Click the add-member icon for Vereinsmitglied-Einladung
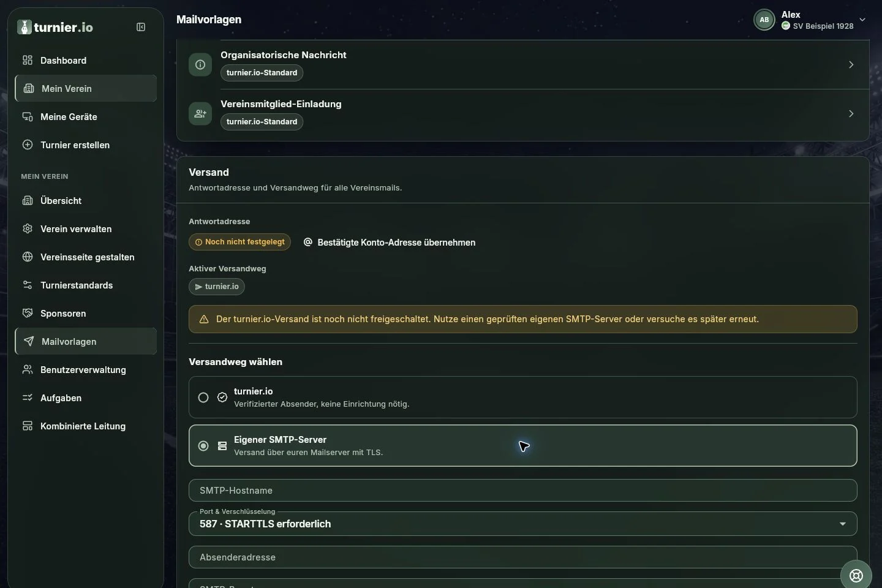This screenshot has height=588, width=882. pyautogui.click(x=200, y=113)
